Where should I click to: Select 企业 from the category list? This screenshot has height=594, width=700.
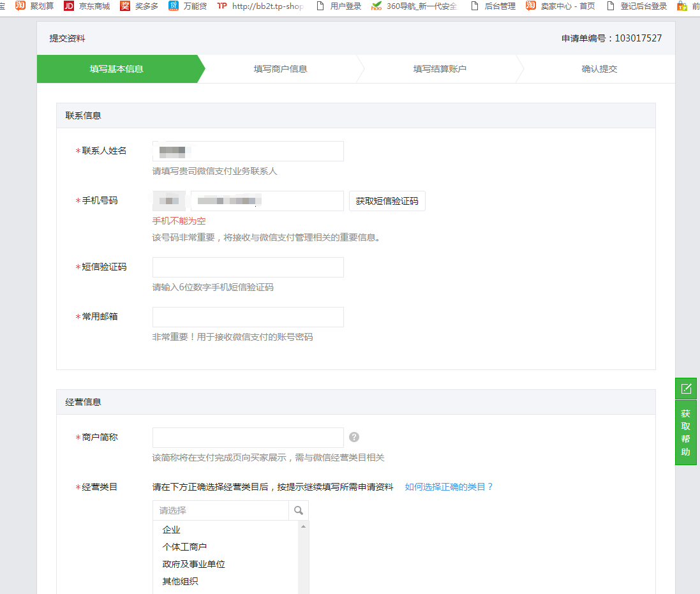pos(172,530)
